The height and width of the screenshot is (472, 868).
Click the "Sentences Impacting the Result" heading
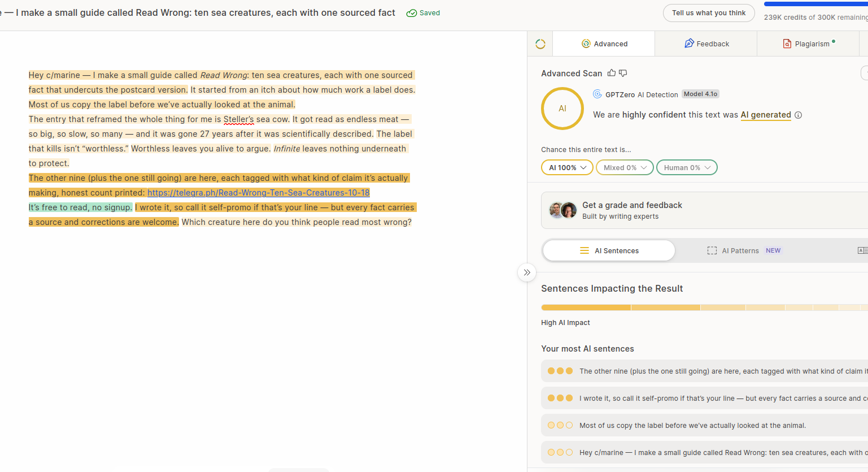[612, 288]
